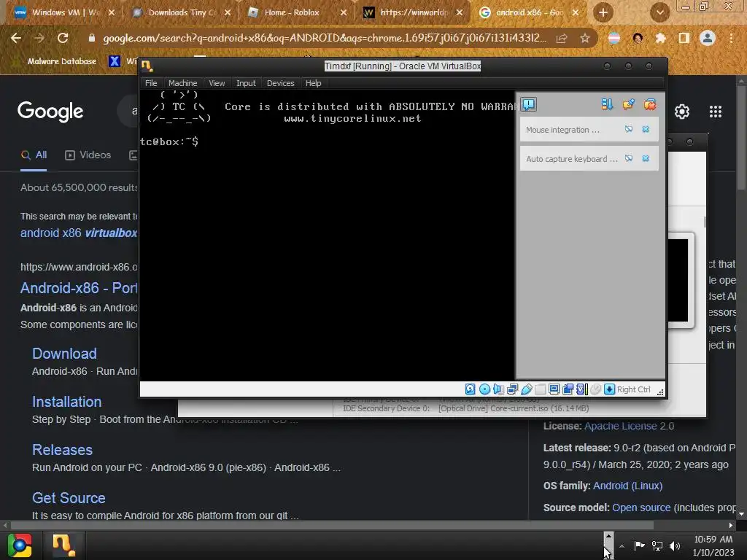
Task: Click the notification order sort icon
Action: pos(607,104)
